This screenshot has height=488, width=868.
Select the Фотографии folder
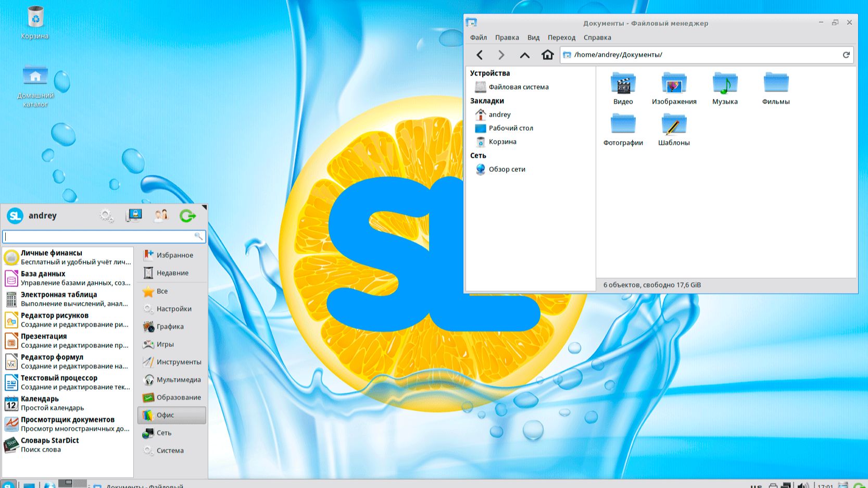pos(623,130)
